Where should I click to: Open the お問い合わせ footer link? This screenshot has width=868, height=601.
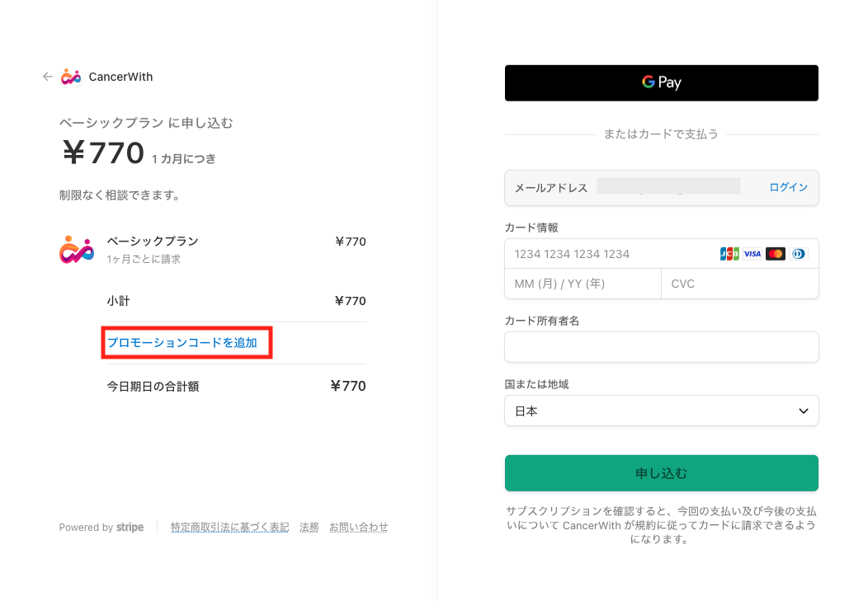click(x=358, y=528)
